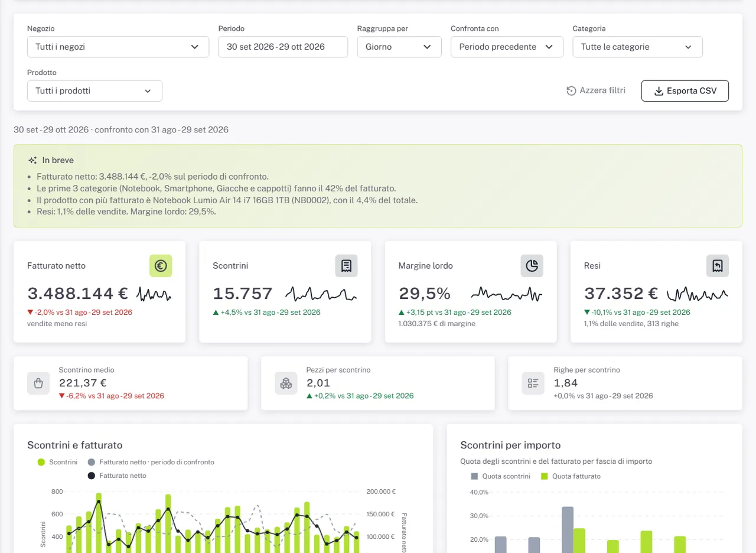Click the pie chart icon on Margine lordo card
Viewport: 756px width, 553px height.
[532, 266]
